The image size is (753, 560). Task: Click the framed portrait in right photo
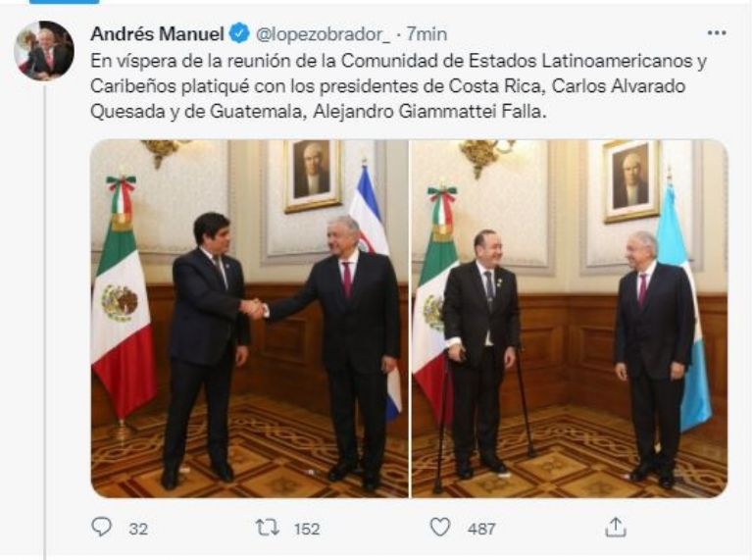pos(631,181)
